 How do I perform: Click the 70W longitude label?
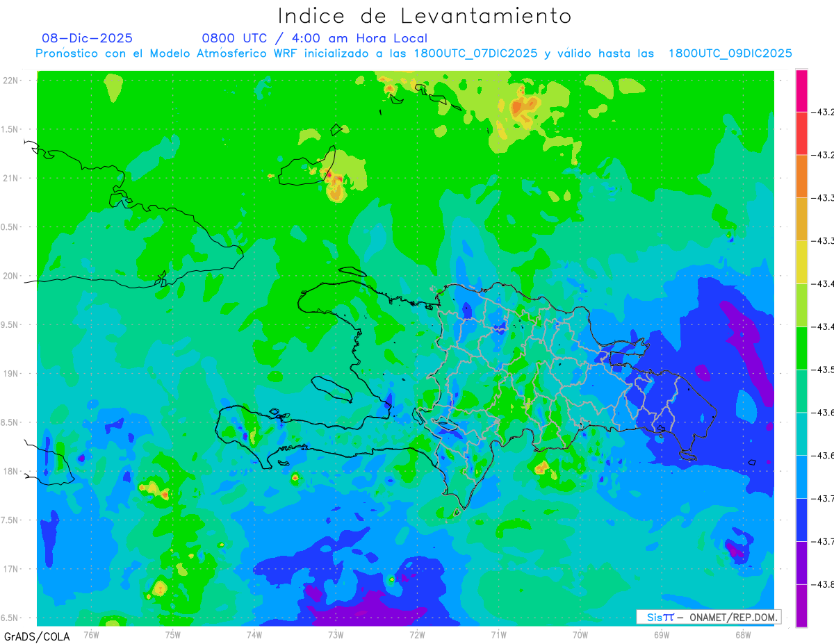pyautogui.click(x=580, y=634)
